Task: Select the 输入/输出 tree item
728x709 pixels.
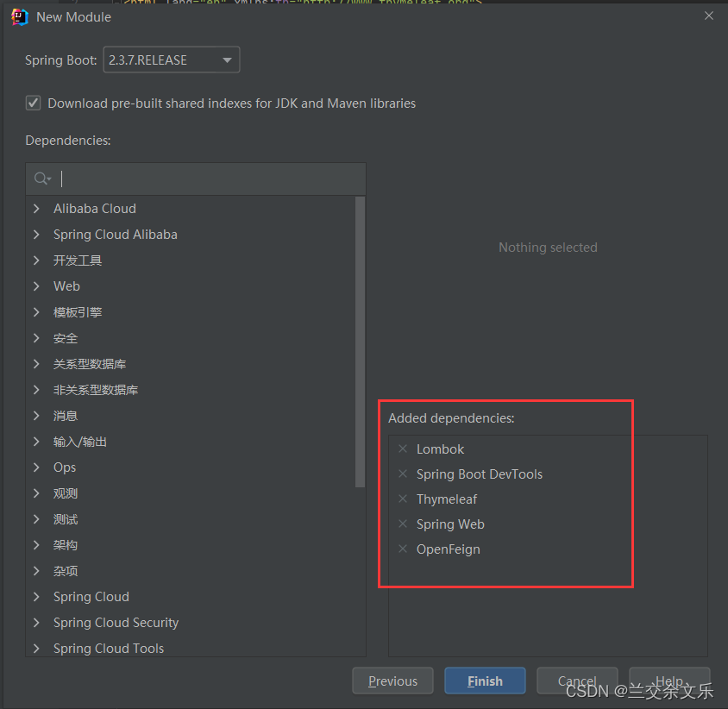Action: tap(80, 442)
